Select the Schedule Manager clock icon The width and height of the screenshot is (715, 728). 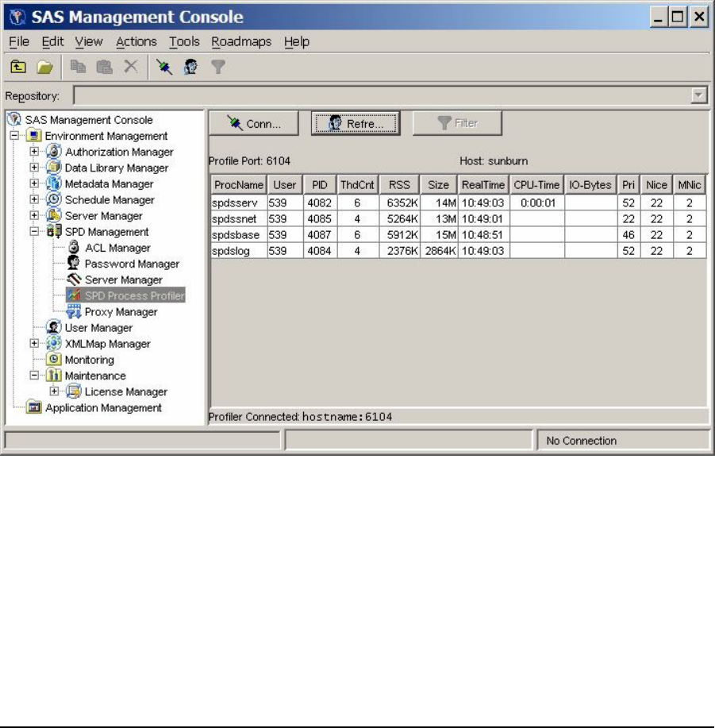(54, 199)
